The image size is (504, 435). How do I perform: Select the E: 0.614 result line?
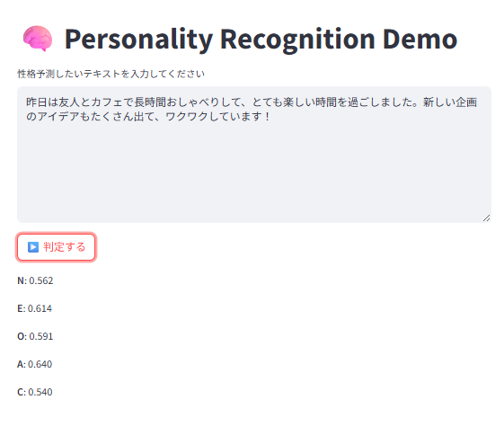34,308
